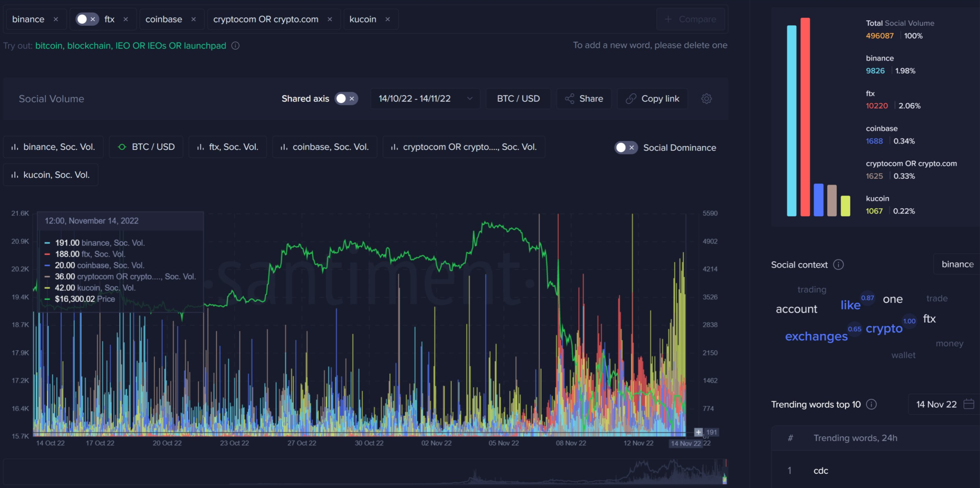This screenshot has width=980, height=488.
Task: Click the Share icon button
Action: [x=570, y=98]
